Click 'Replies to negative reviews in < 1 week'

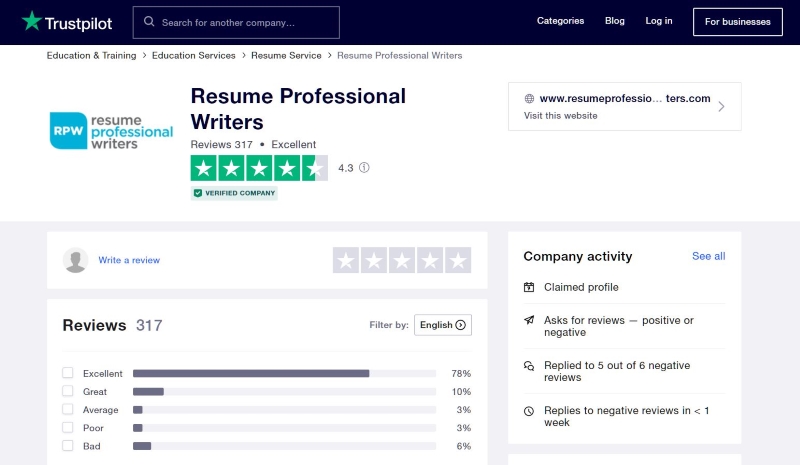[627, 417]
